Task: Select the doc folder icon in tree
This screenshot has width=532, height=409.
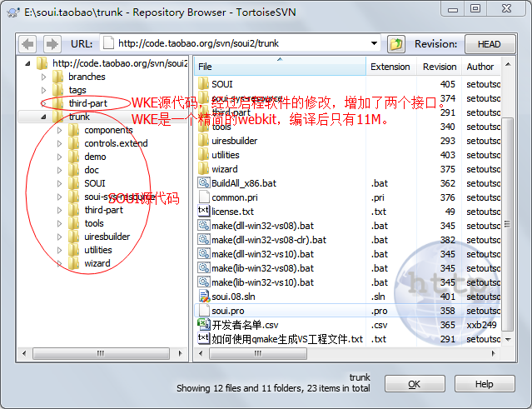Action: click(x=74, y=170)
